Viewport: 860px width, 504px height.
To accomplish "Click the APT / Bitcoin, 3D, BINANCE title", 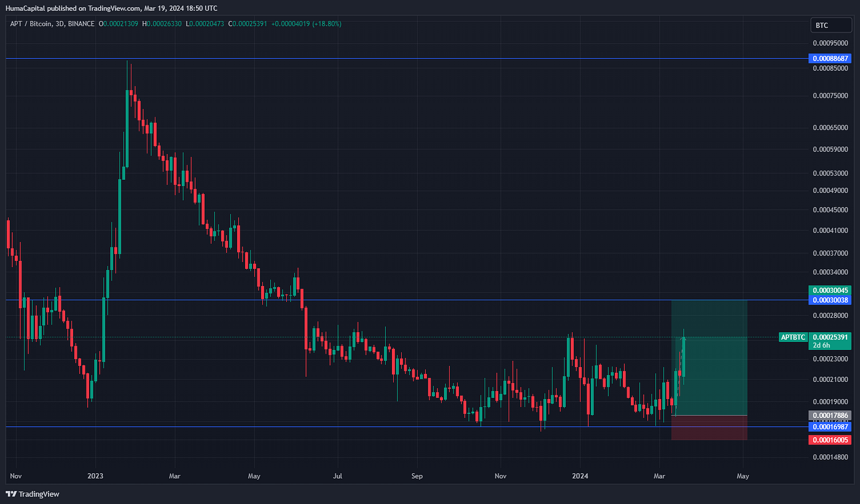I will [x=52, y=24].
